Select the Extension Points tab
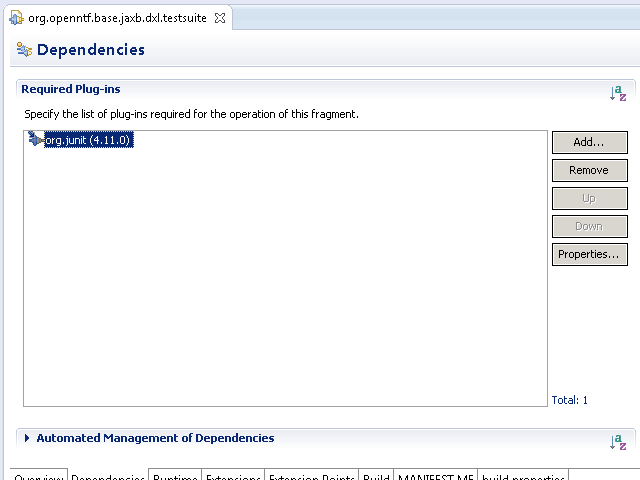 [310, 477]
